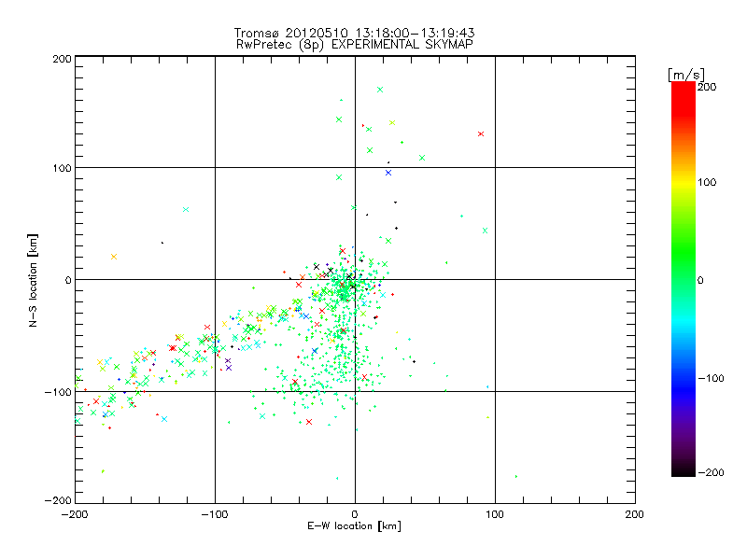This screenshot has width=747, height=560.
Task: Click the isolated red cross marker in upper right
Action: click(x=481, y=133)
